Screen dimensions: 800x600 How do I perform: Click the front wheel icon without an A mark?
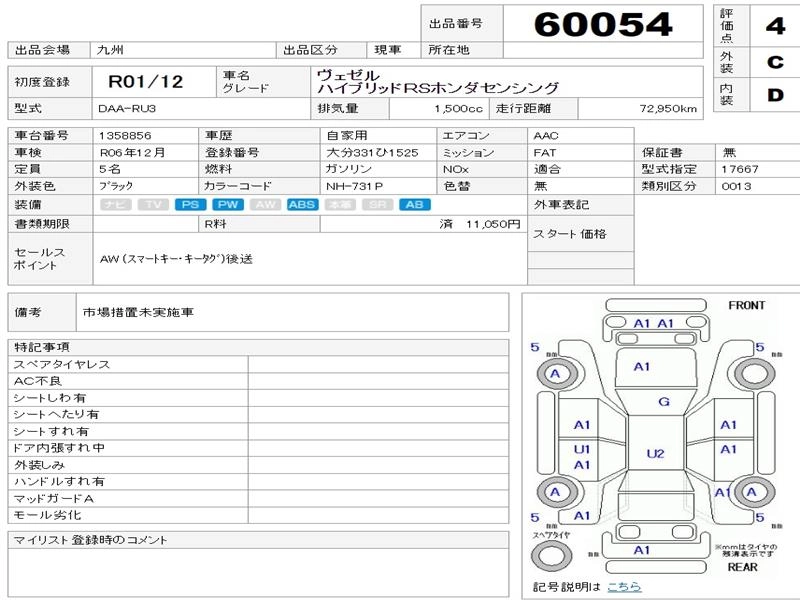click(755, 373)
